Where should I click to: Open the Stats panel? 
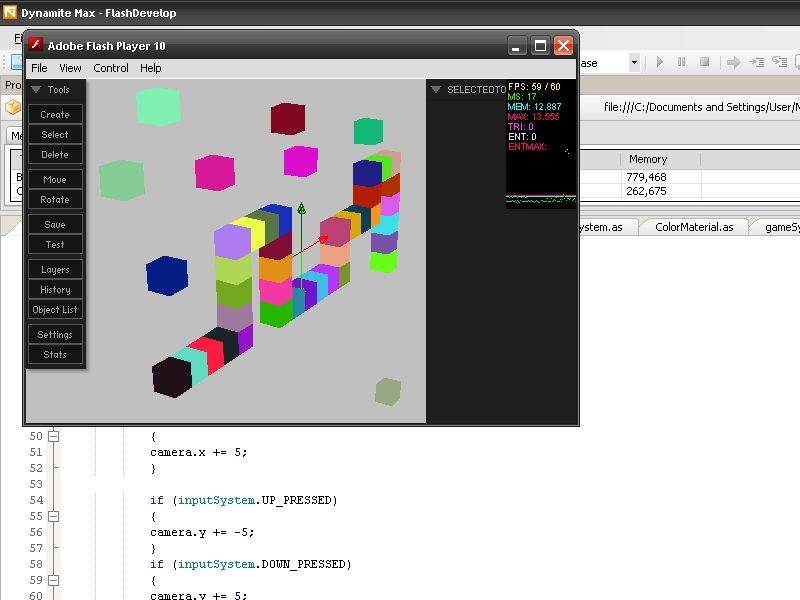(x=55, y=354)
